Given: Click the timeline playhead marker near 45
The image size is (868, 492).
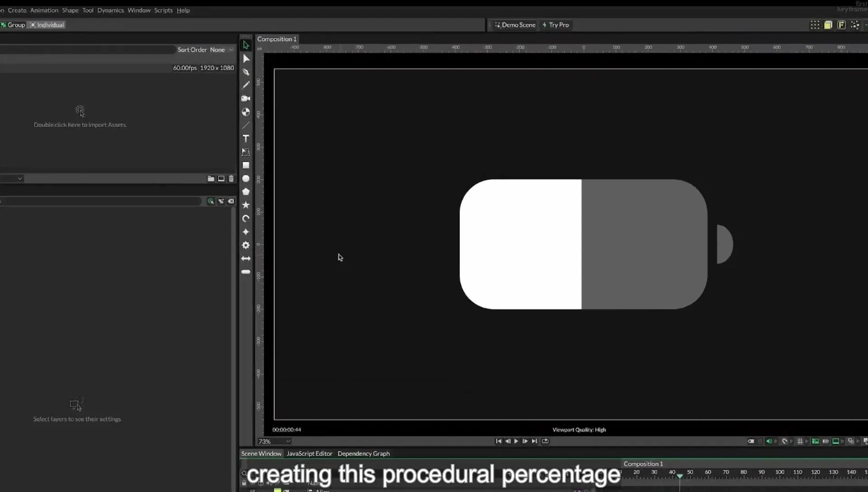Looking at the screenshot, I should [679, 476].
